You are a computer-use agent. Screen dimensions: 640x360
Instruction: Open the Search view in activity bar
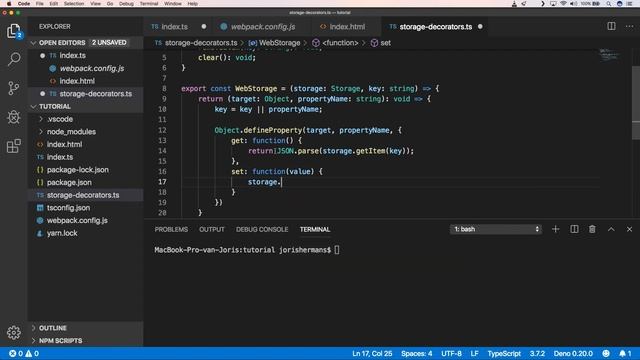13,59
